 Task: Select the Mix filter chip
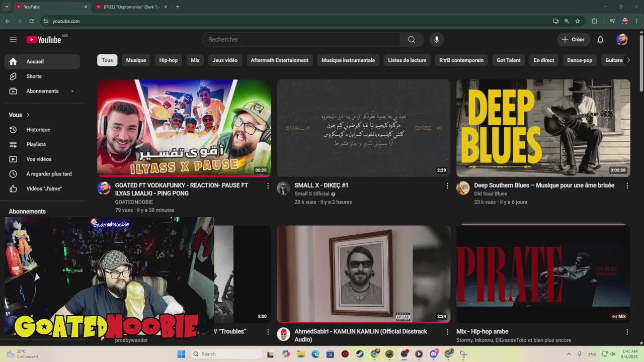point(195,60)
